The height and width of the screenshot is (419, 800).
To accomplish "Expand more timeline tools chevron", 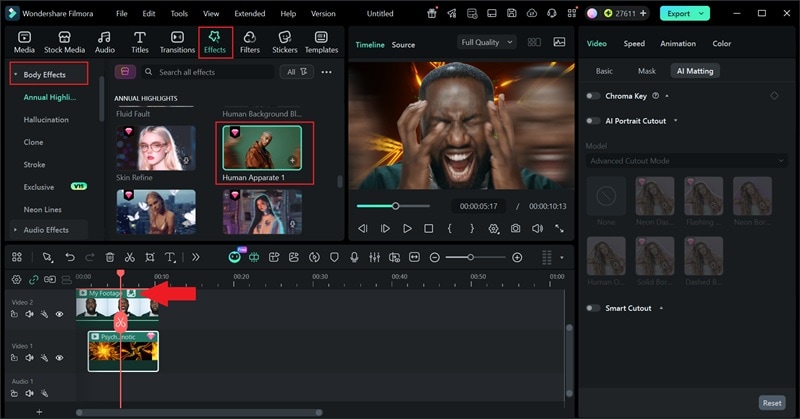I will click(x=196, y=257).
